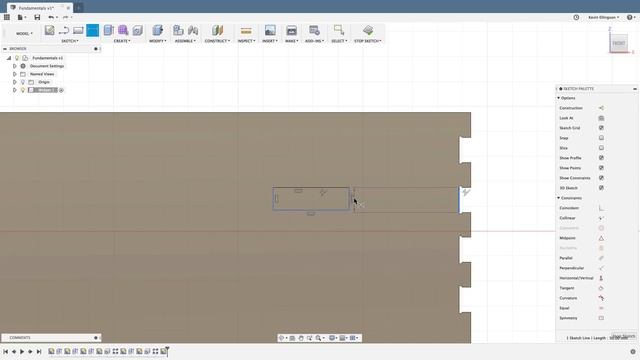Open the data panel grid icon
Viewport: 640px width, 360px height.
[x=7, y=17]
